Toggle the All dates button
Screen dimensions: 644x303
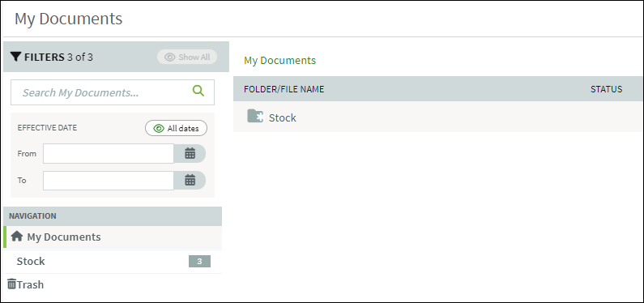click(x=177, y=128)
